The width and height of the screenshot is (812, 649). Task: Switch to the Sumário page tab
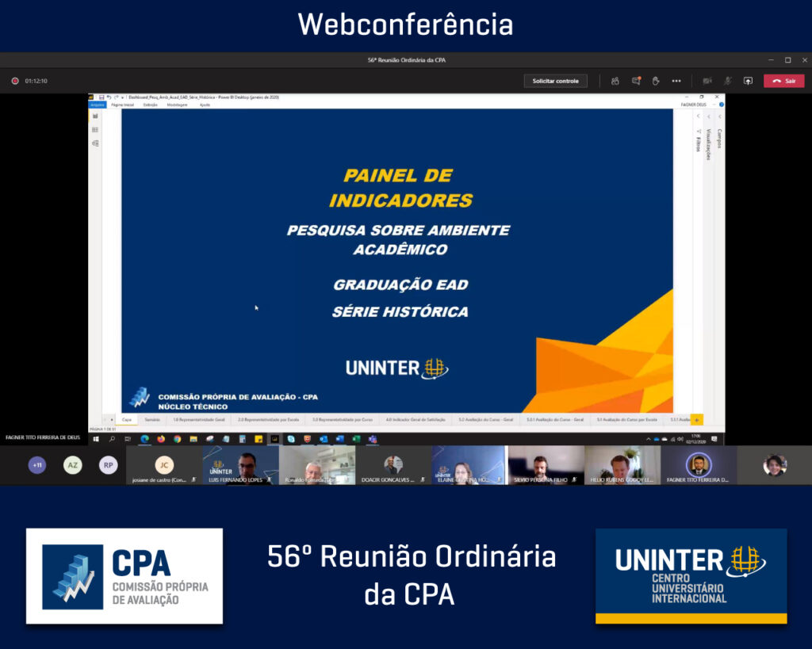click(x=152, y=420)
